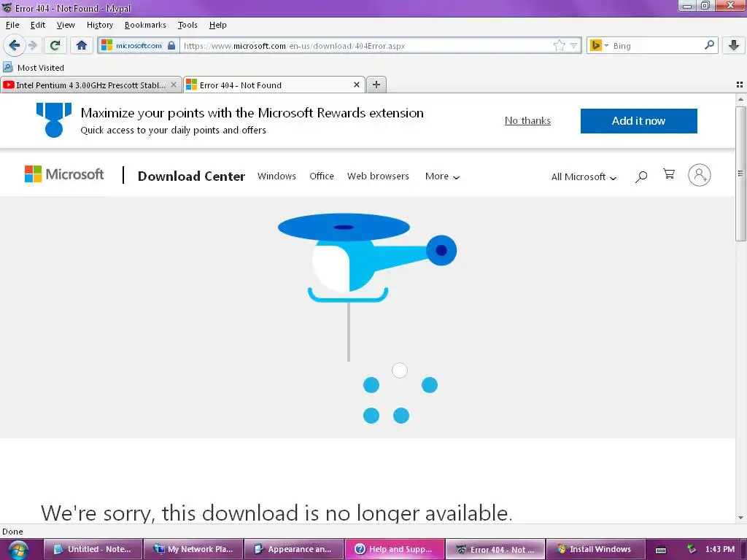Open the Bookmarks menu
Image resolution: width=747 pixels, height=560 pixels.
(145, 25)
